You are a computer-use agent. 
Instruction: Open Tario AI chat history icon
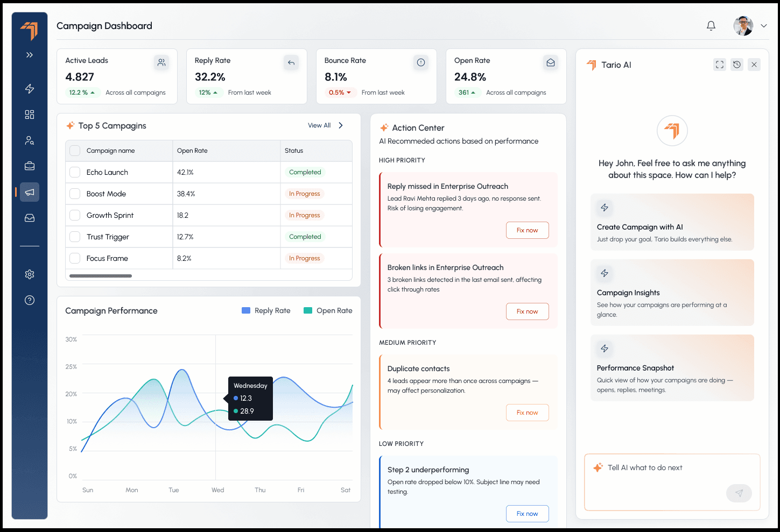point(736,64)
